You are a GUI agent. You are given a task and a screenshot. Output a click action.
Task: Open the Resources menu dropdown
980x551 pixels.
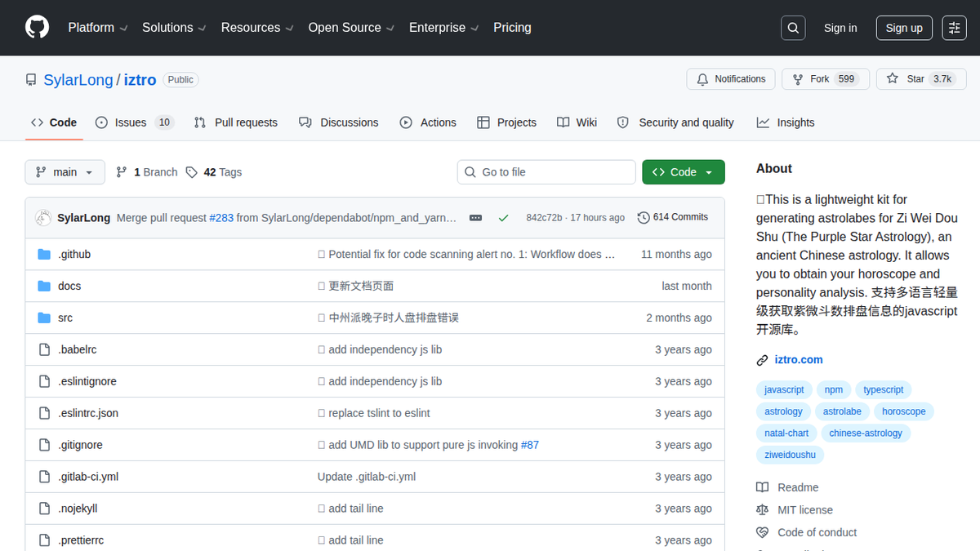[256, 28]
